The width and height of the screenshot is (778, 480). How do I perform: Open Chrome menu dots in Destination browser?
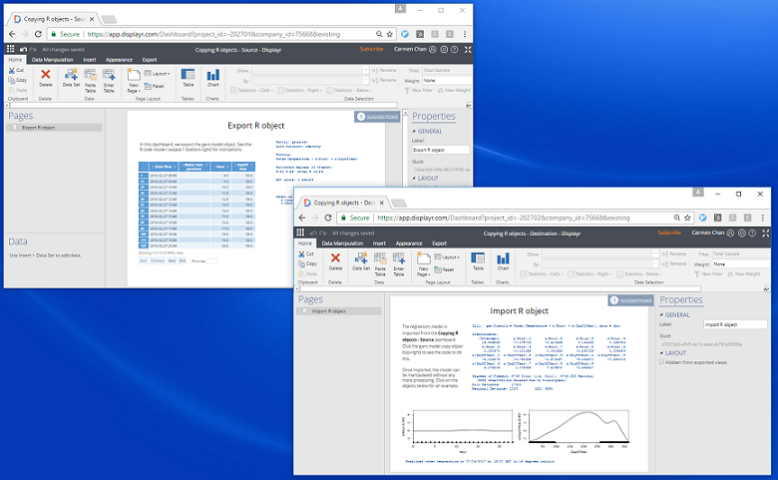763,217
